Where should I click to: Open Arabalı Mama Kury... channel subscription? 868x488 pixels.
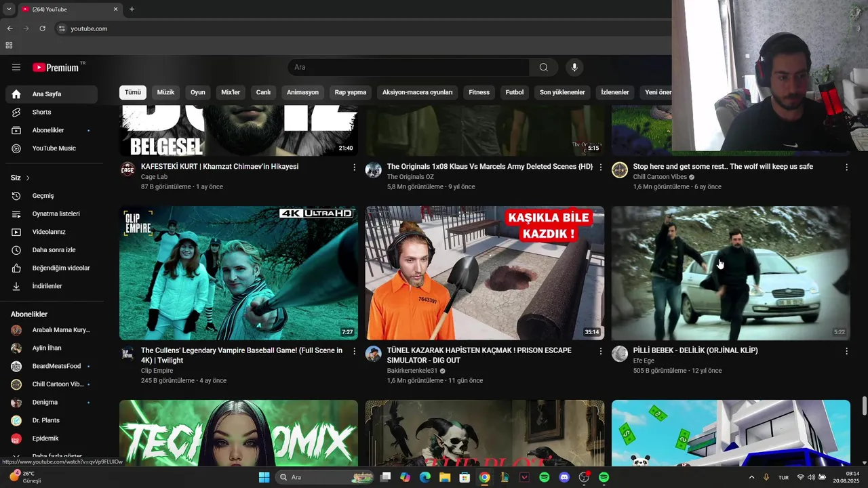[52, 330]
